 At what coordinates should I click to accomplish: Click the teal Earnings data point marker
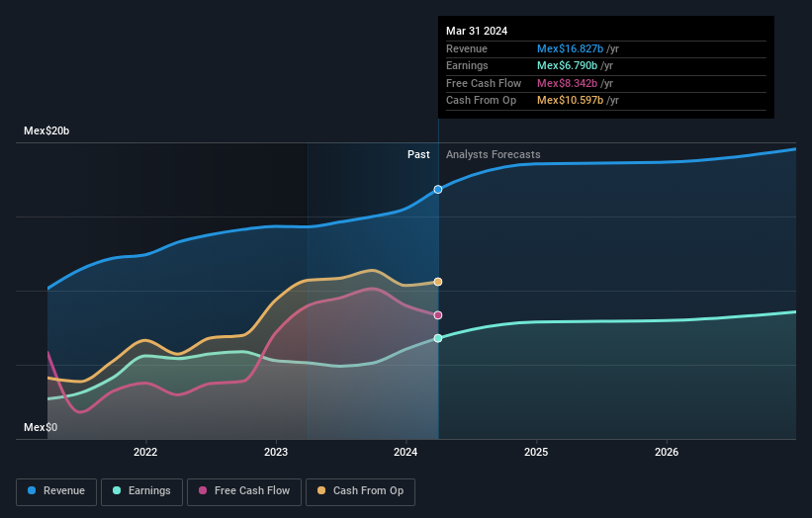[438, 338]
